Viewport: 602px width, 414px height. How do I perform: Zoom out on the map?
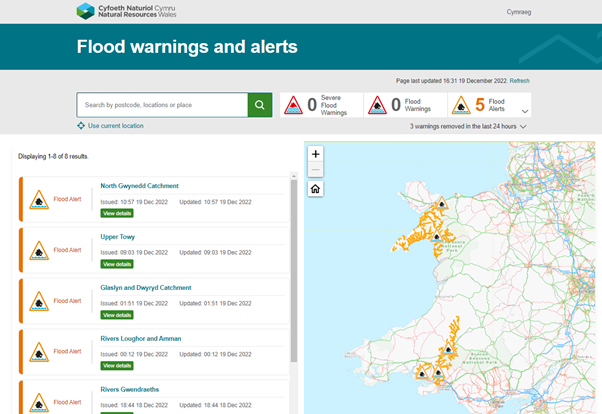315,171
